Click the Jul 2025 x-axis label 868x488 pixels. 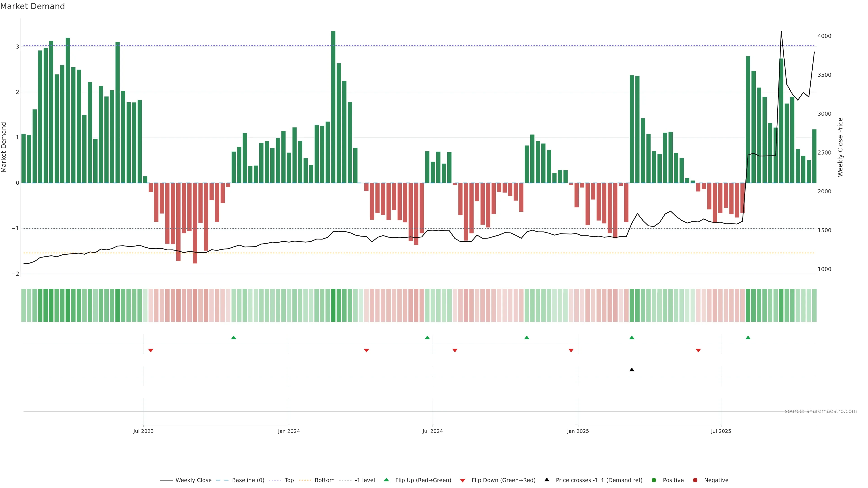coord(721,431)
